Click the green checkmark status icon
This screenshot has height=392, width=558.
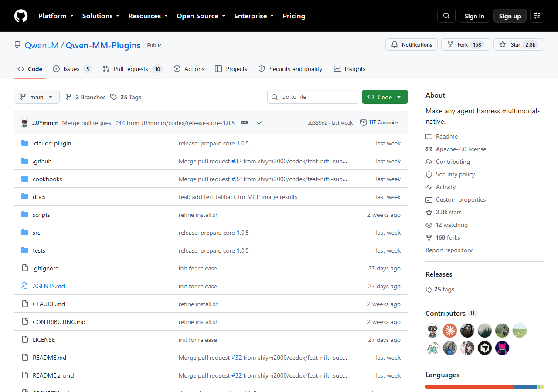[x=260, y=122]
